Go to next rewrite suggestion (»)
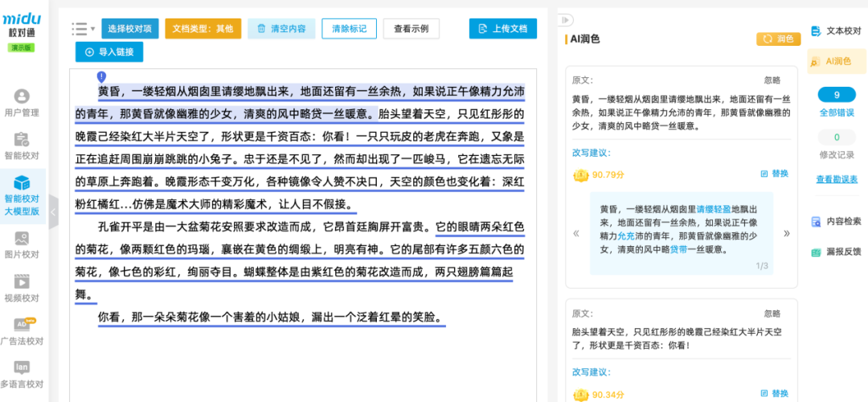The image size is (868, 402). pyautogui.click(x=787, y=233)
